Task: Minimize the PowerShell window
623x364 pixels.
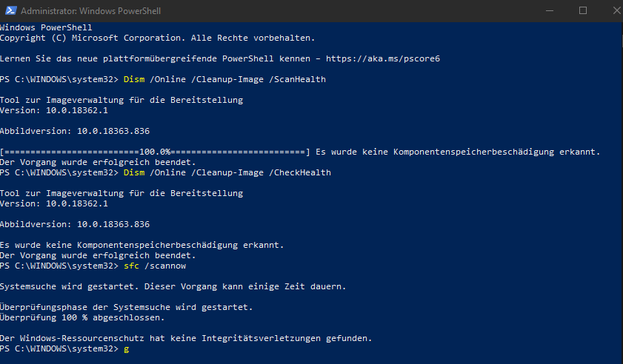Action: click(549, 10)
